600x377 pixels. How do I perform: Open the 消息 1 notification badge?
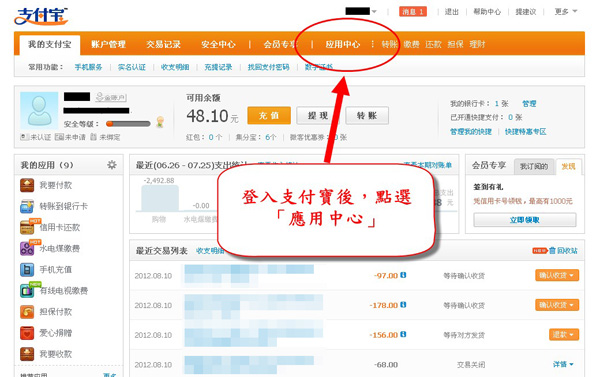point(413,11)
